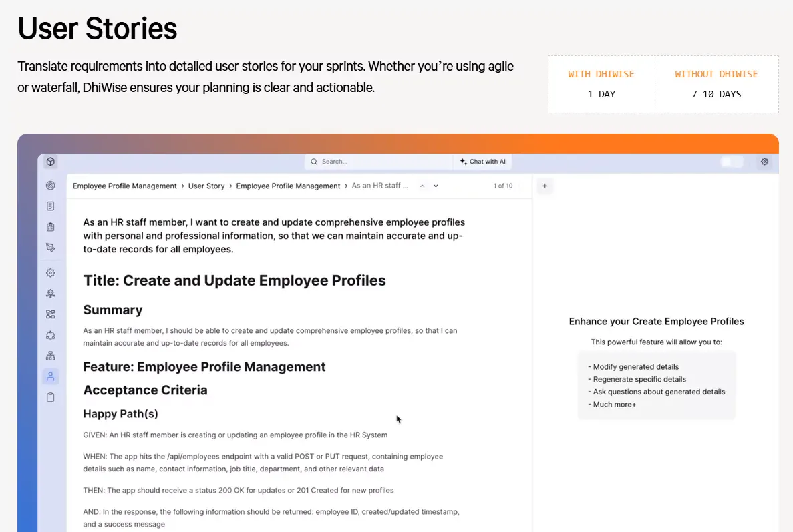Image resolution: width=793 pixels, height=532 pixels.
Task: Go to next story with down chevron
Action: point(436,186)
